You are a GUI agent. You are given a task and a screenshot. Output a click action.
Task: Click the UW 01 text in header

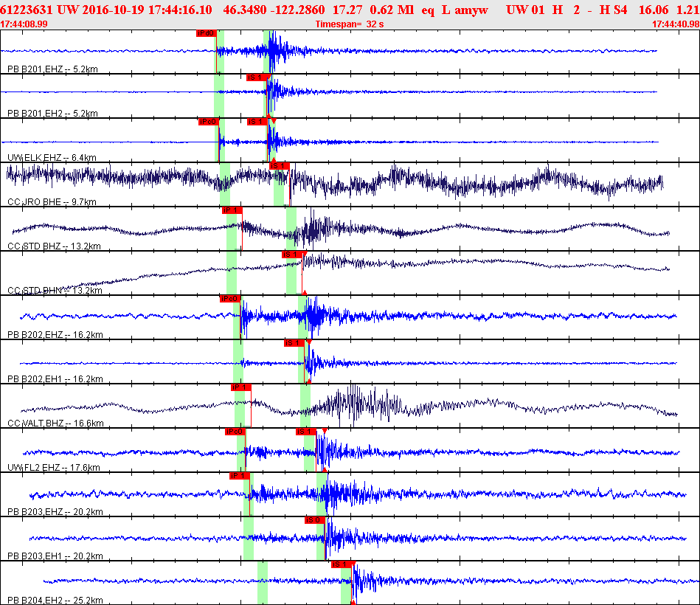525,10
